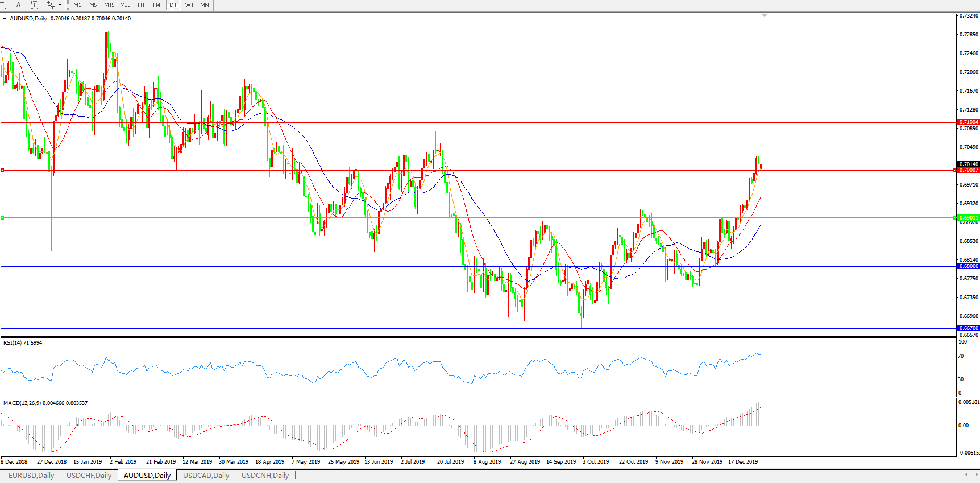Switch to the M15 timeframe

point(109,5)
